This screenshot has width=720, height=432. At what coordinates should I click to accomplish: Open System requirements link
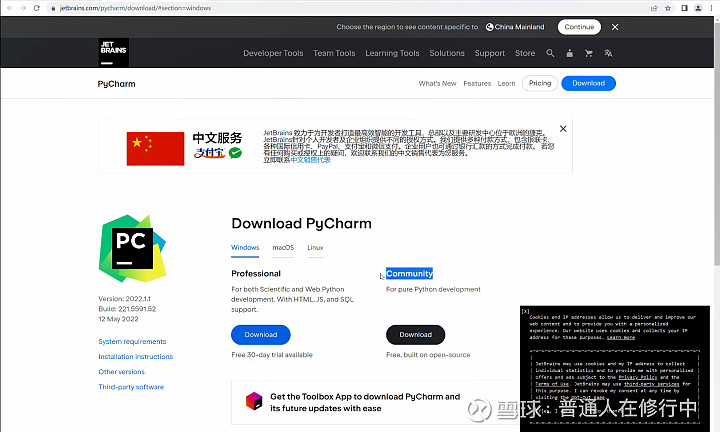point(132,342)
